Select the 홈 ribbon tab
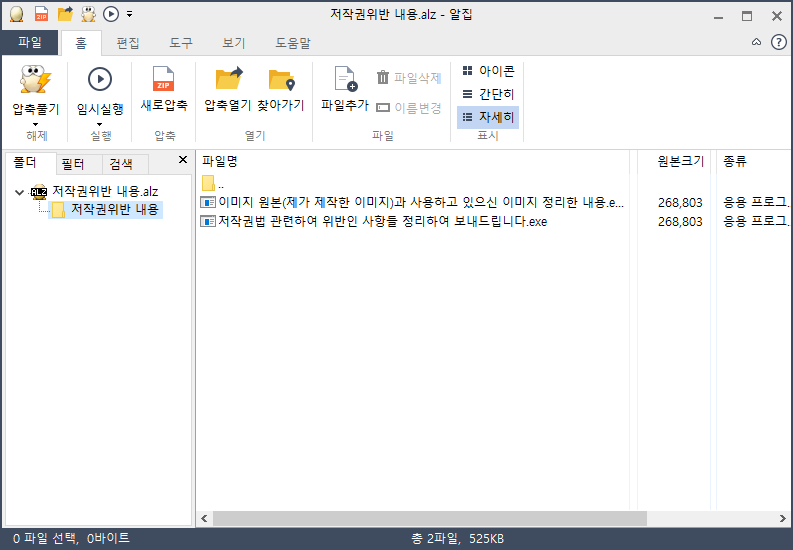This screenshot has width=793, height=550. pos(81,43)
